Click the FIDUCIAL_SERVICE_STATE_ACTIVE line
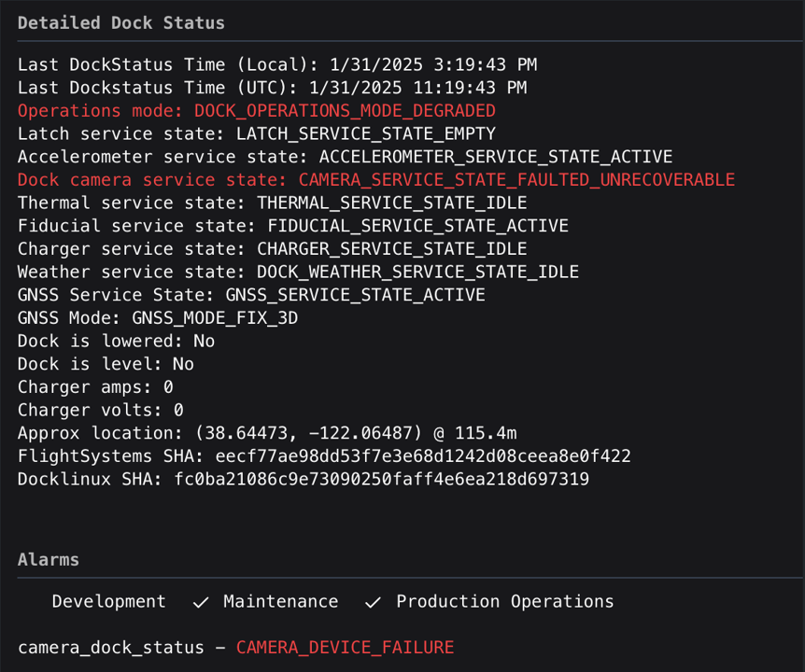 point(293,226)
